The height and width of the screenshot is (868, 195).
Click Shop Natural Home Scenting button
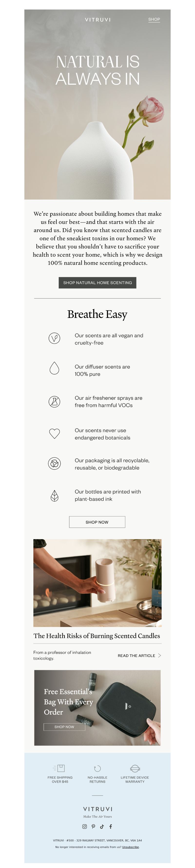97,282
